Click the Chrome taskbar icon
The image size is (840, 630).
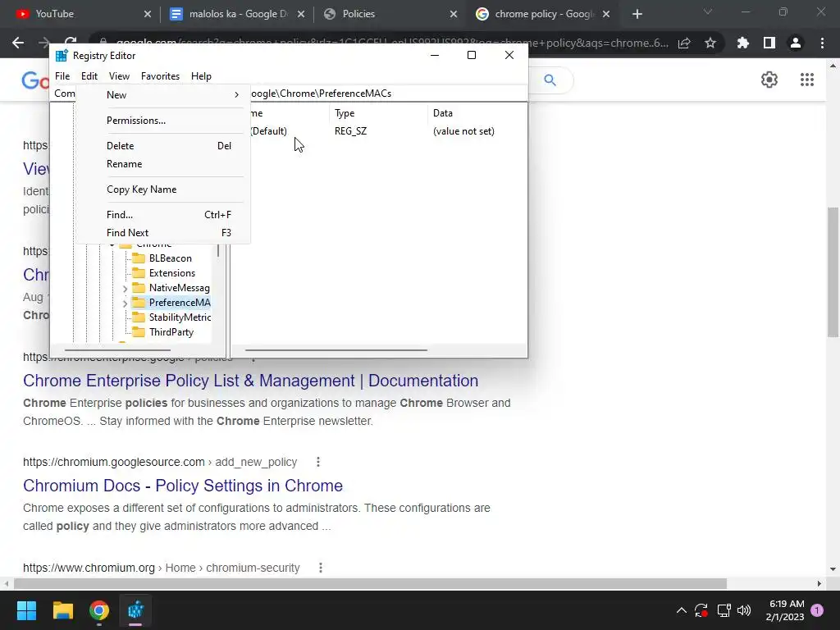[x=99, y=610]
